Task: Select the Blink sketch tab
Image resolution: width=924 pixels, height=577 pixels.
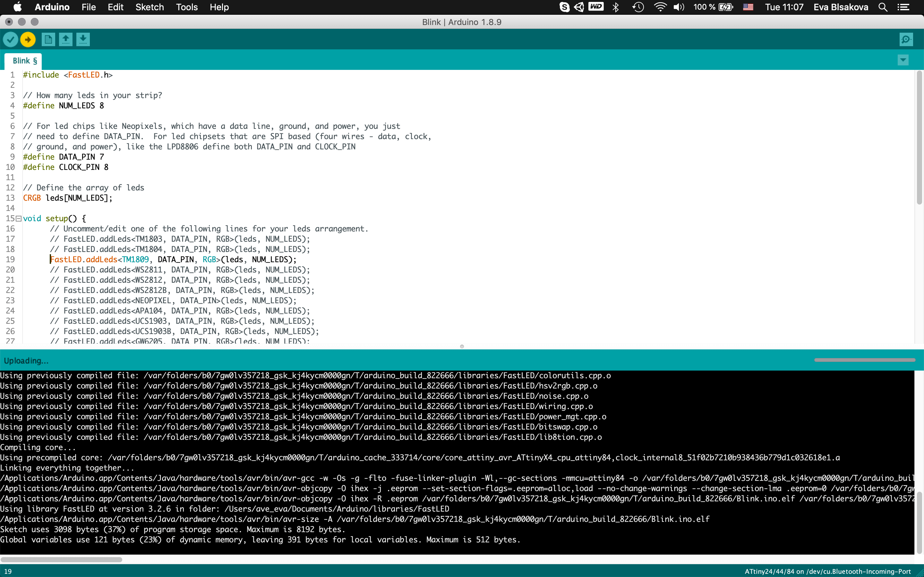Action: click(x=24, y=61)
